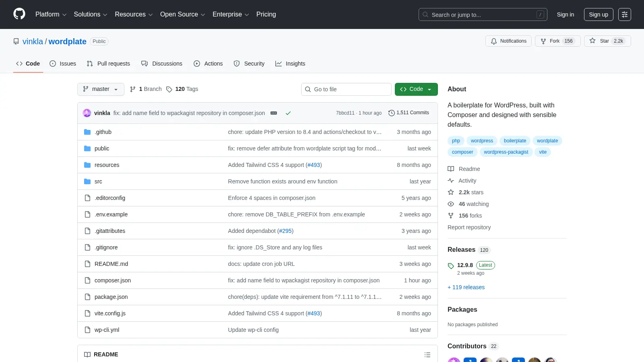The width and height of the screenshot is (644, 362).
Task: Click the fork icon next to 156 forks
Action: [x=451, y=216]
